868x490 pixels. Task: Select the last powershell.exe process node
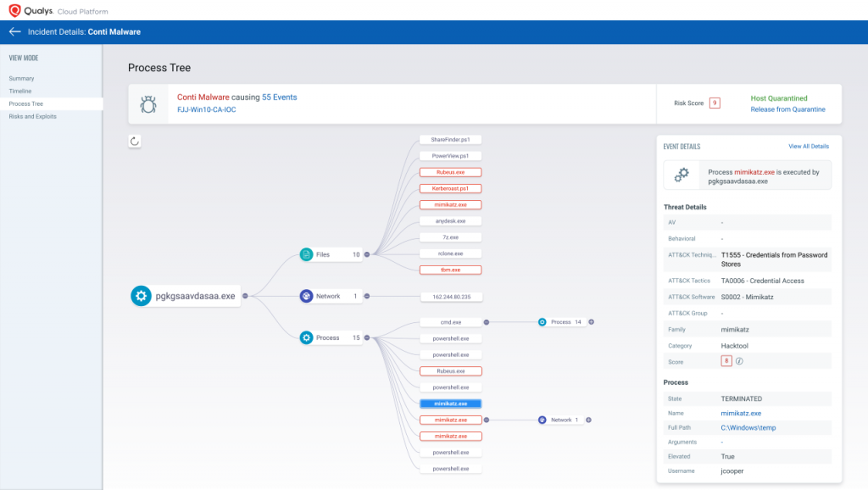(451, 469)
